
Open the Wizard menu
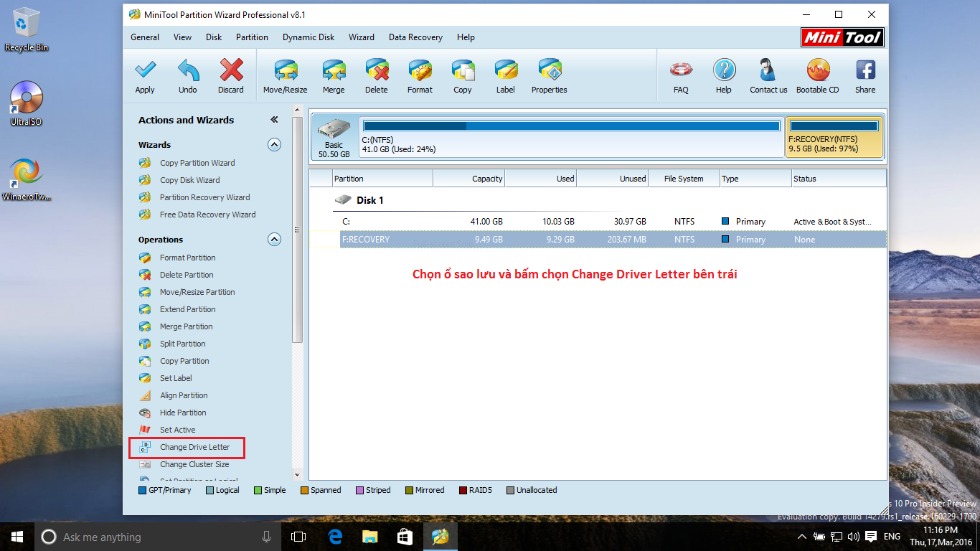pos(362,37)
